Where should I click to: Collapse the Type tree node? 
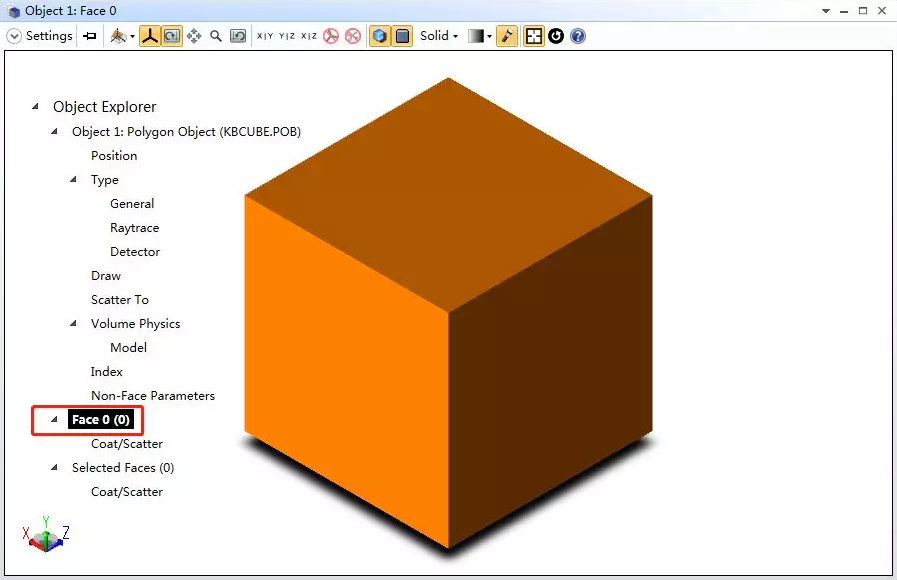pyautogui.click(x=73, y=180)
